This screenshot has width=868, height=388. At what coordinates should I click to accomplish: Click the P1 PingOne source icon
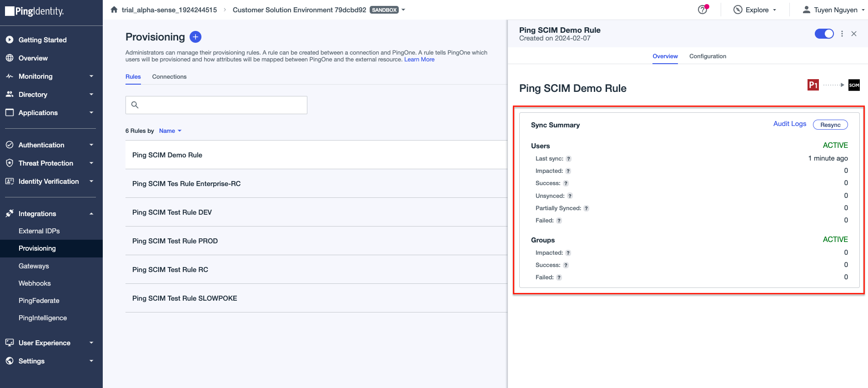pos(813,85)
